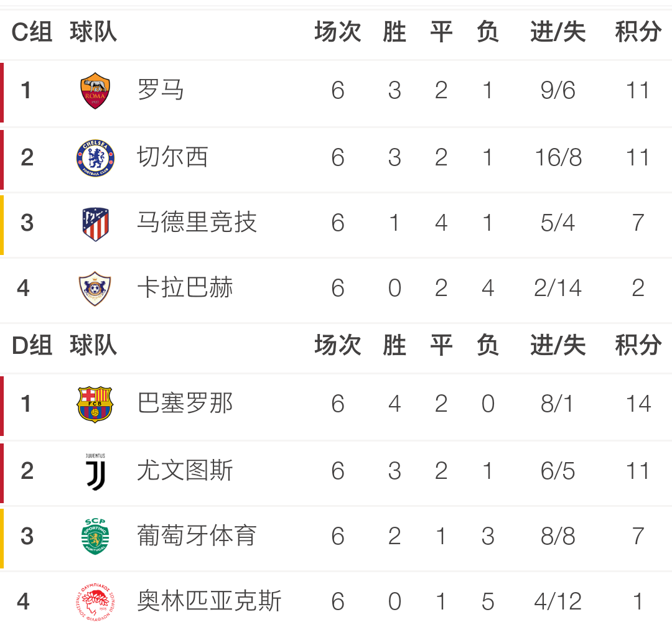Click the FC Barcelona crest

coord(95,404)
